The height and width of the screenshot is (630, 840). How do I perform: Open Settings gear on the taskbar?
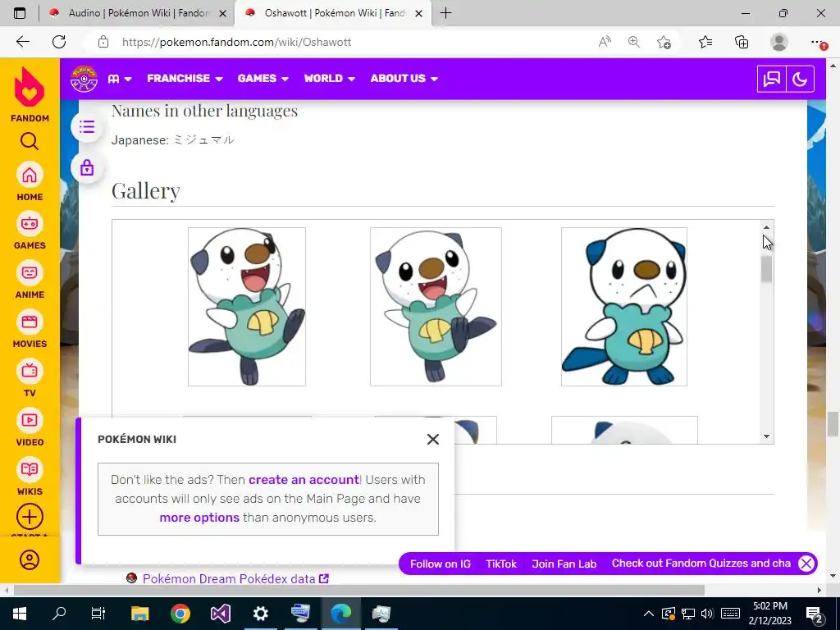tap(260, 614)
